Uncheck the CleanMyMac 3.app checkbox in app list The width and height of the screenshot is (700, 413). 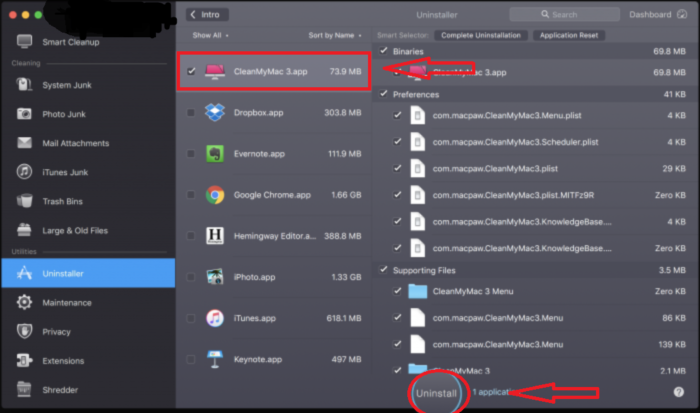(191, 71)
